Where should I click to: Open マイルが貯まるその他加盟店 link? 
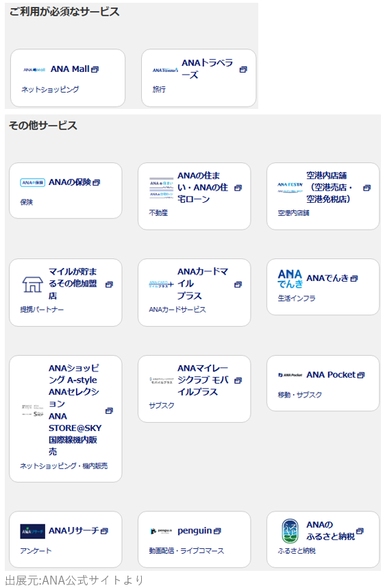73,284
